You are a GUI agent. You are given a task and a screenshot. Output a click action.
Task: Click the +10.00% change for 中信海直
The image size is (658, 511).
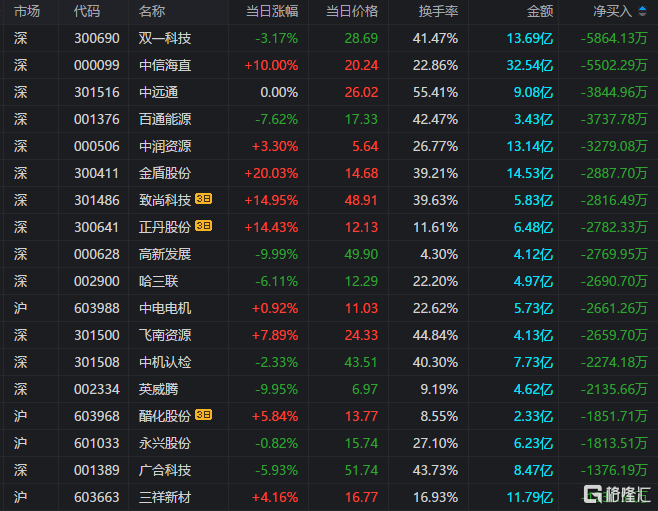click(x=271, y=65)
